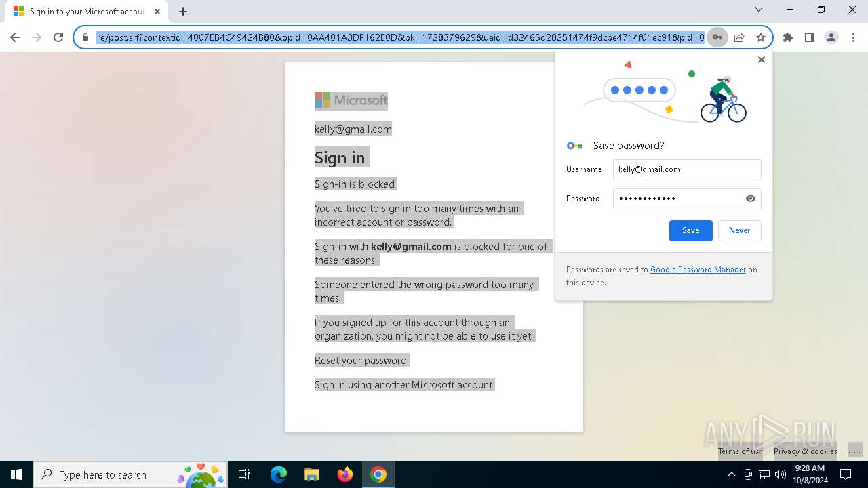868x488 pixels.
Task: Open Task View on taskbar
Action: point(244,474)
